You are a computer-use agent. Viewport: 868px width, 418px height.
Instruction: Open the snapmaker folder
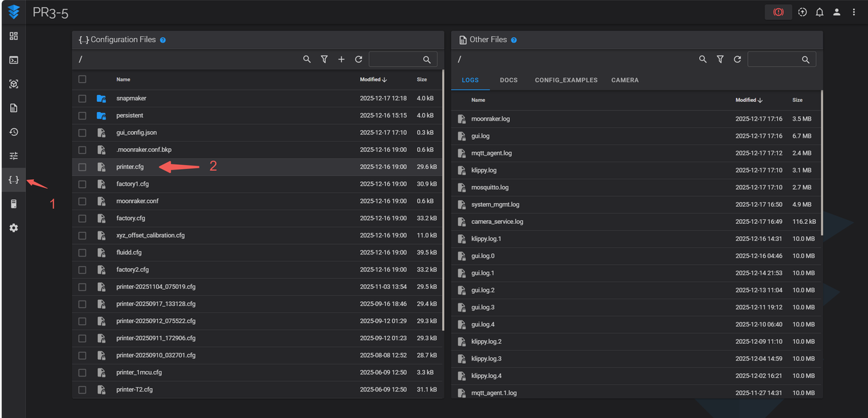[x=131, y=98]
